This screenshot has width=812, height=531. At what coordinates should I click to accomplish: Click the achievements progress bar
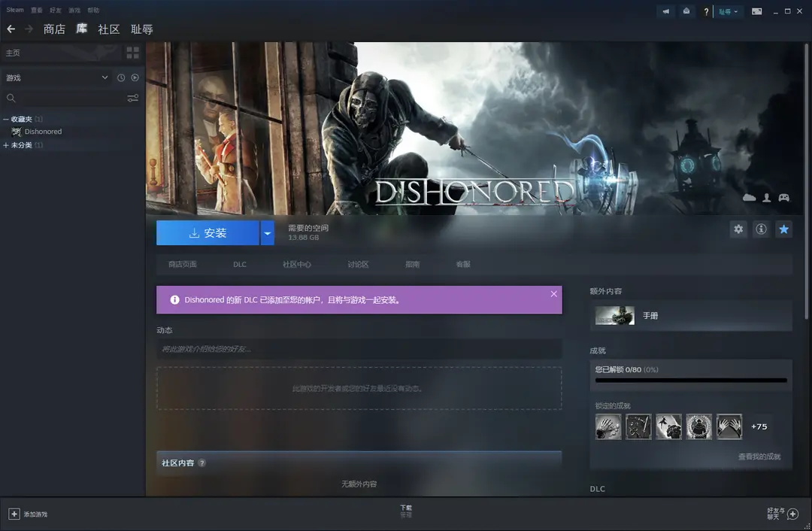[x=691, y=381]
